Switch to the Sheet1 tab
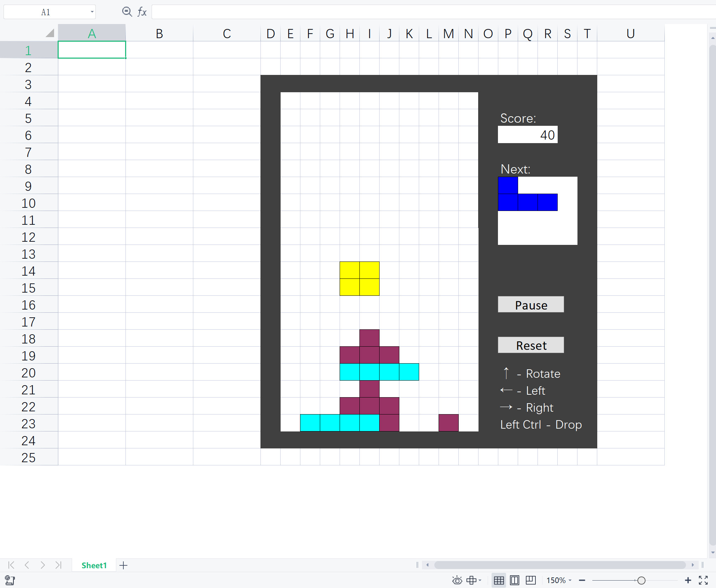 click(94, 565)
